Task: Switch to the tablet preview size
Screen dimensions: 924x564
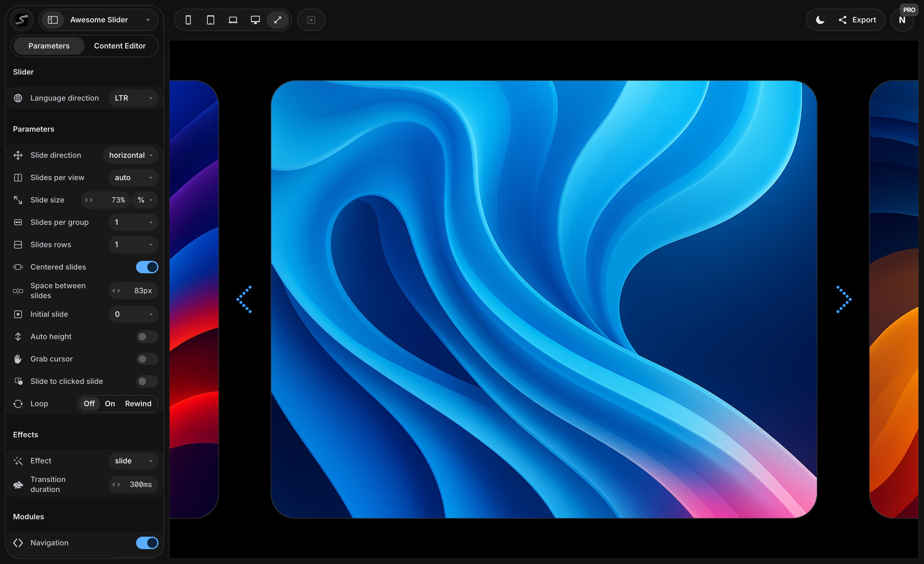Action: tap(211, 20)
